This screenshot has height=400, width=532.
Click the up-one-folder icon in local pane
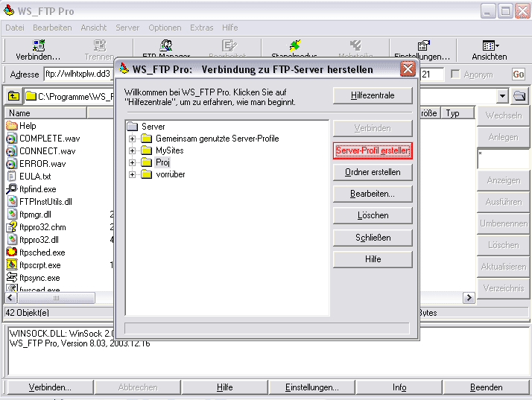13,96
